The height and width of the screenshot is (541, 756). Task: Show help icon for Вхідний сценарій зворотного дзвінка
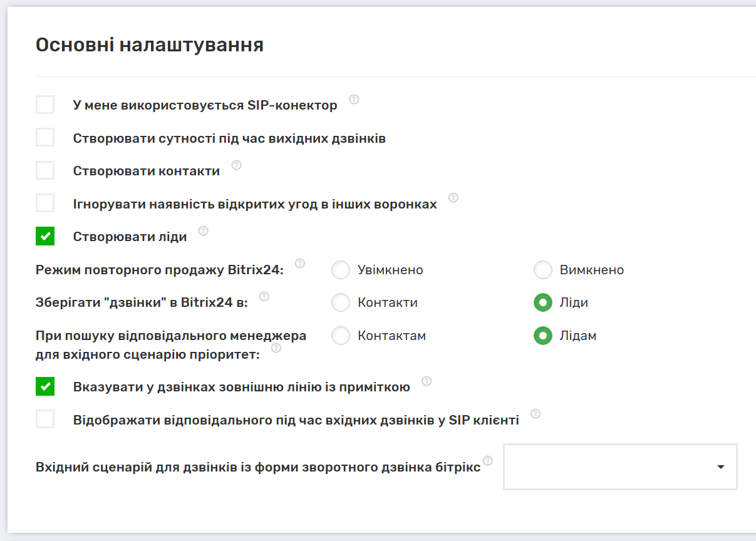click(x=488, y=461)
